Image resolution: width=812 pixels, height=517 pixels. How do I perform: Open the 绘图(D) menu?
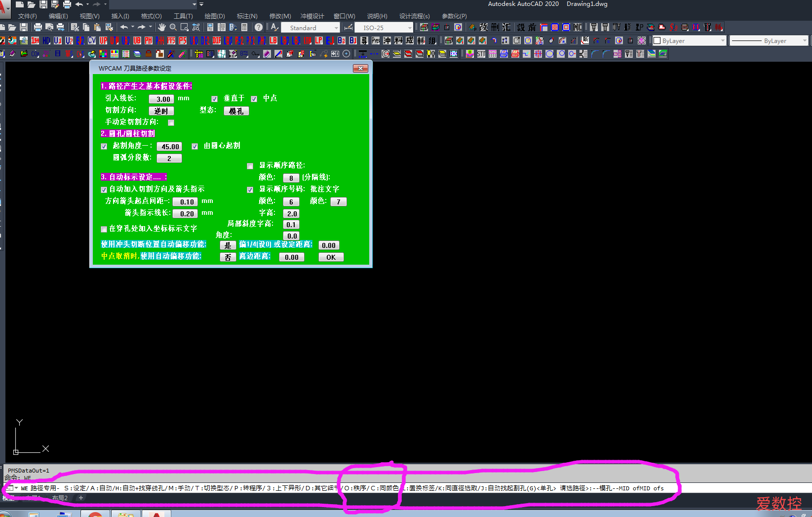point(214,16)
